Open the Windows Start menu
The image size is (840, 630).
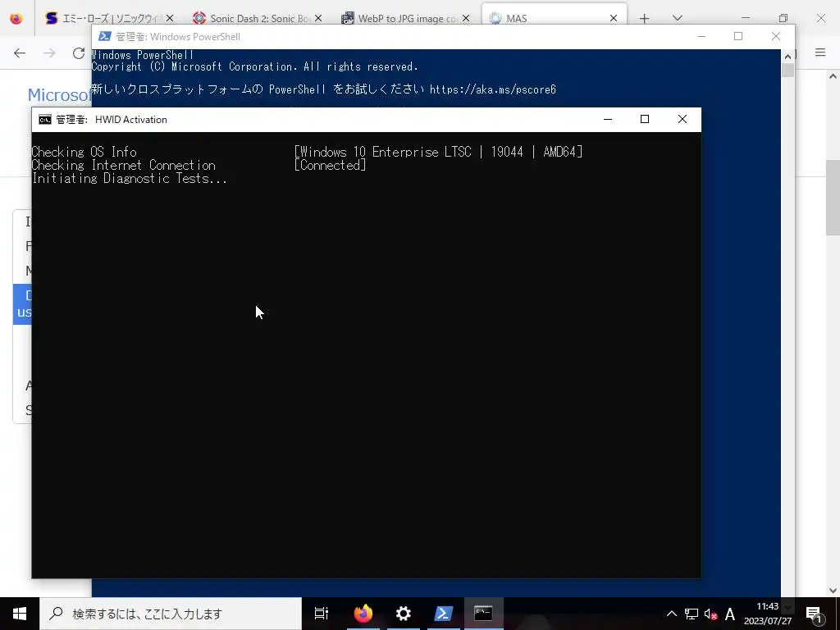[x=20, y=614]
